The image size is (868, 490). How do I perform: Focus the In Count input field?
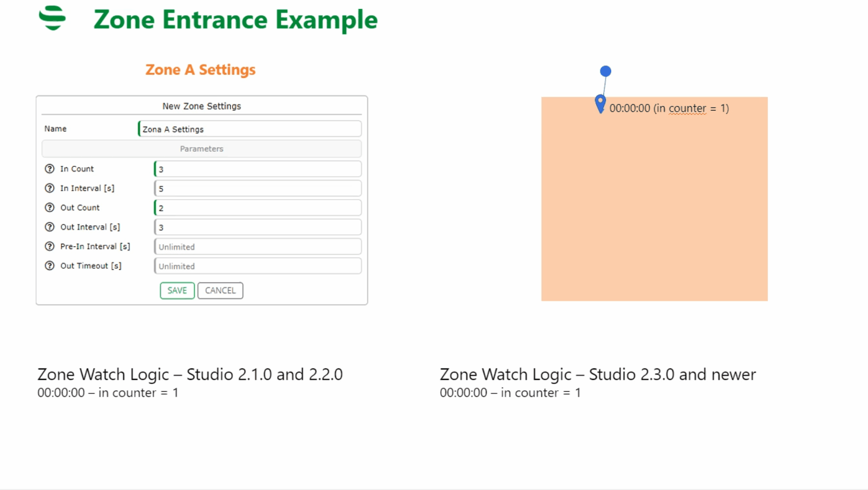[258, 169]
